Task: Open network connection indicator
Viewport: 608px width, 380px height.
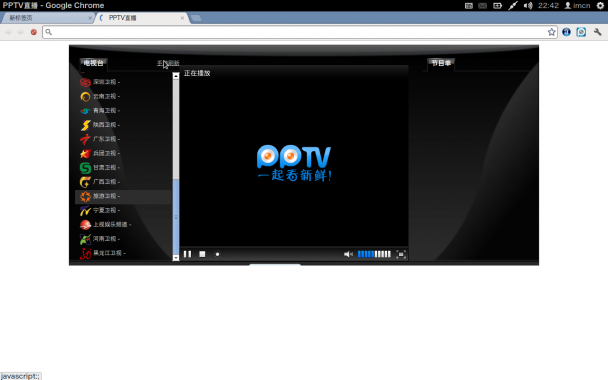Action: (513, 5)
